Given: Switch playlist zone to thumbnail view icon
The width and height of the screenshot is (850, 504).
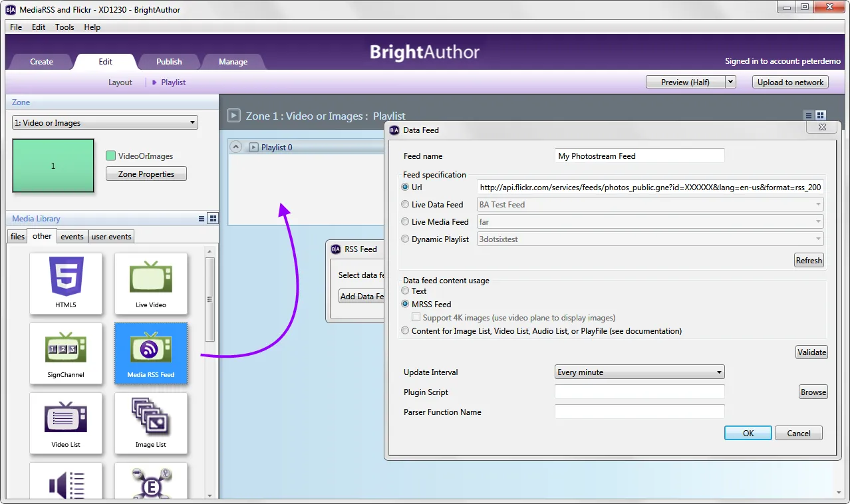Looking at the screenshot, I should [821, 116].
